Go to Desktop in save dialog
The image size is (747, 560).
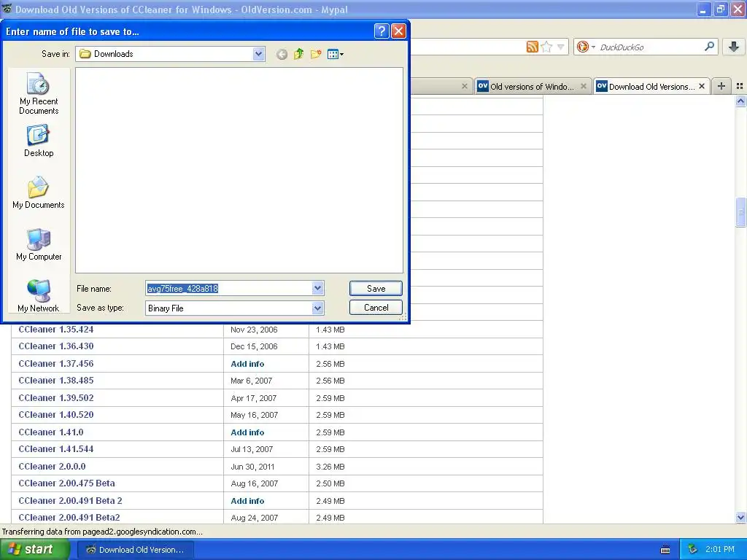point(39,141)
